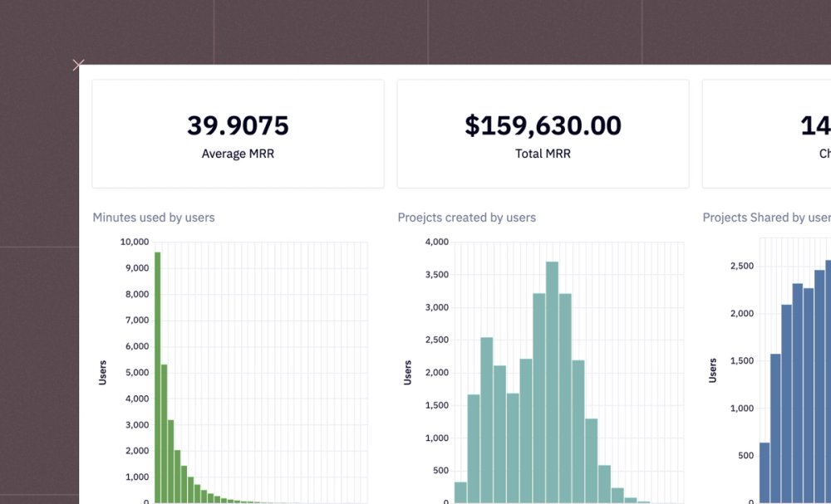Click the Users axis label on the green chart
Image resolution: width=831 pixels, height=504 pixels.
(x=102, y=371)
